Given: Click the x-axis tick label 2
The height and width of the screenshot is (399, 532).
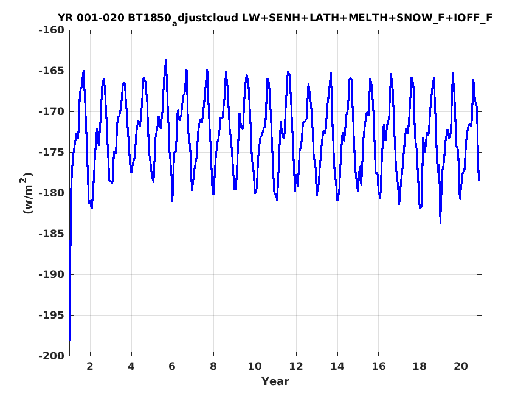Looking at the screenshot, I should (x=90, y=366).
